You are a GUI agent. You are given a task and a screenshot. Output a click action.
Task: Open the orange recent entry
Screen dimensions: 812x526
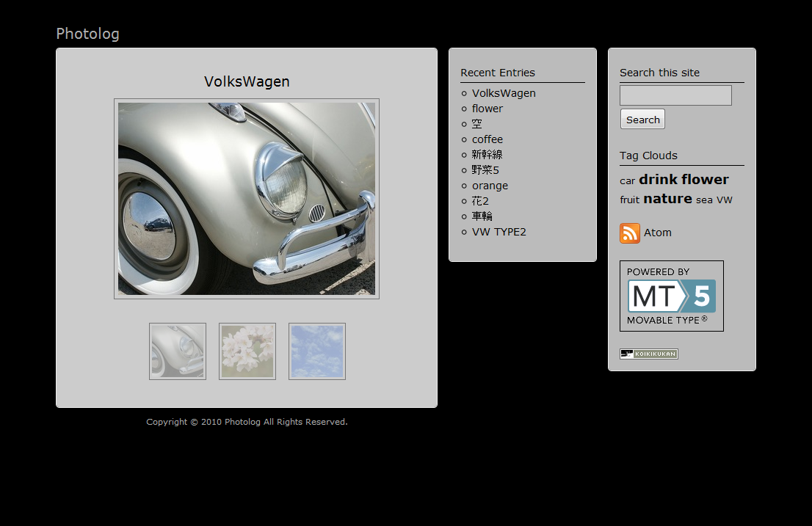(490, 186)
